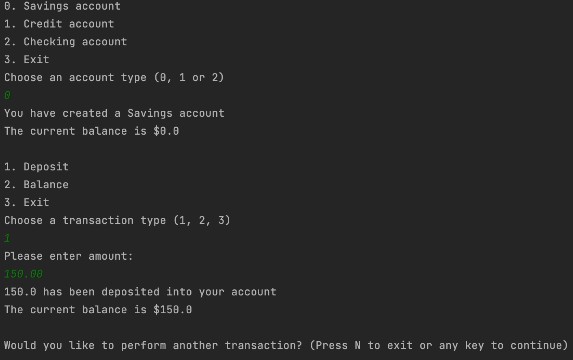
Task: Click the green '1' transaction input
Action: pos(8,238)
